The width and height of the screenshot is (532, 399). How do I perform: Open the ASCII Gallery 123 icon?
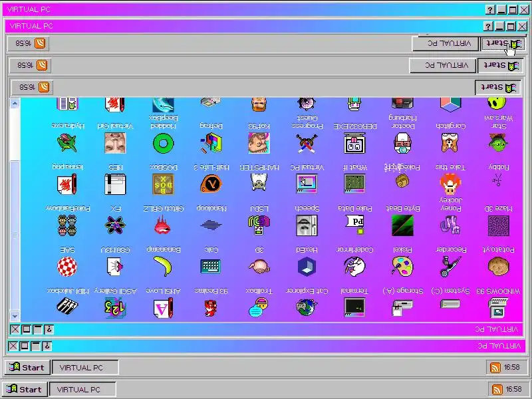click(115, 308)
